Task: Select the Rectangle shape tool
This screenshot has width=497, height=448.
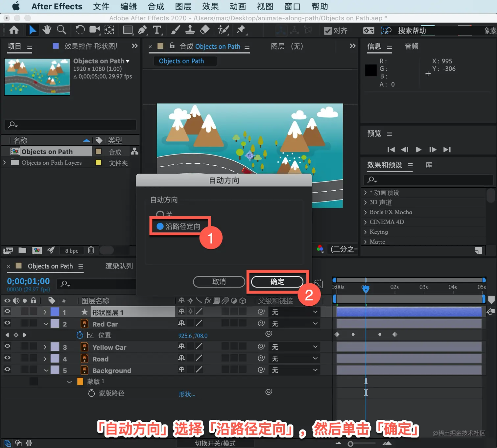Action: [x=128, y=30]
